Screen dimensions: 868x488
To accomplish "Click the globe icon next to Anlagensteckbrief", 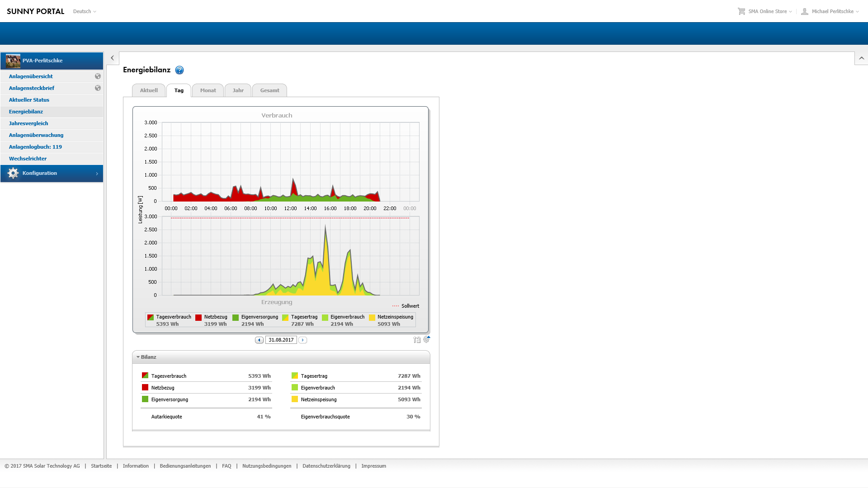I will (x=98, y=88).
